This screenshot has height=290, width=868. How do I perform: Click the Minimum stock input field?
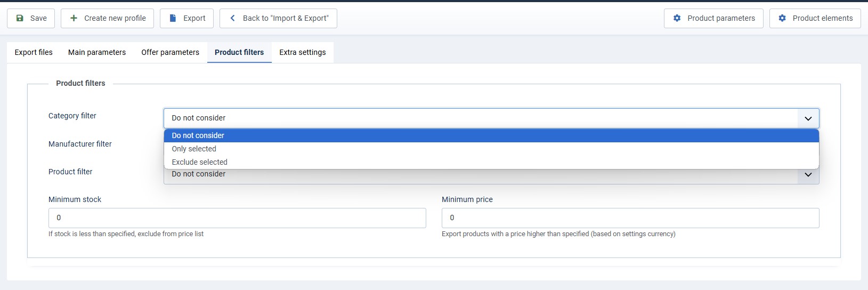click(237, 218)
